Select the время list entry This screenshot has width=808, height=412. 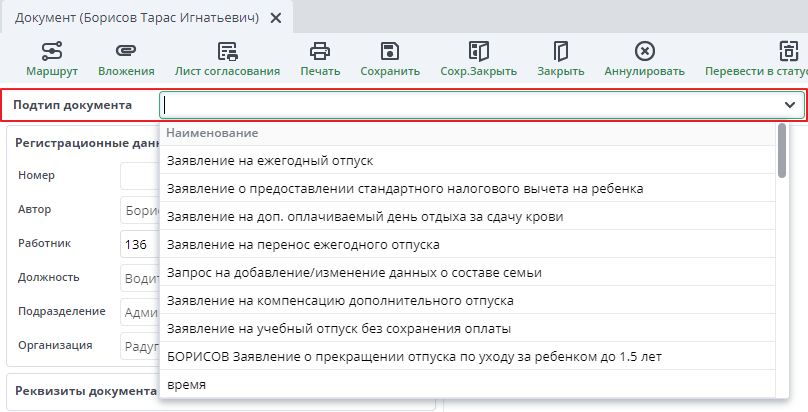(467, 384)
